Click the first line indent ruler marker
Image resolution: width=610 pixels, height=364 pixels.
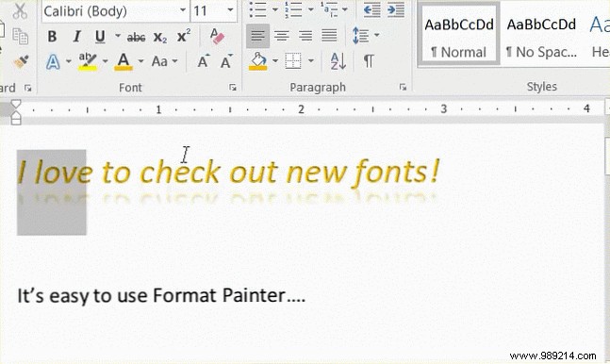16,104
